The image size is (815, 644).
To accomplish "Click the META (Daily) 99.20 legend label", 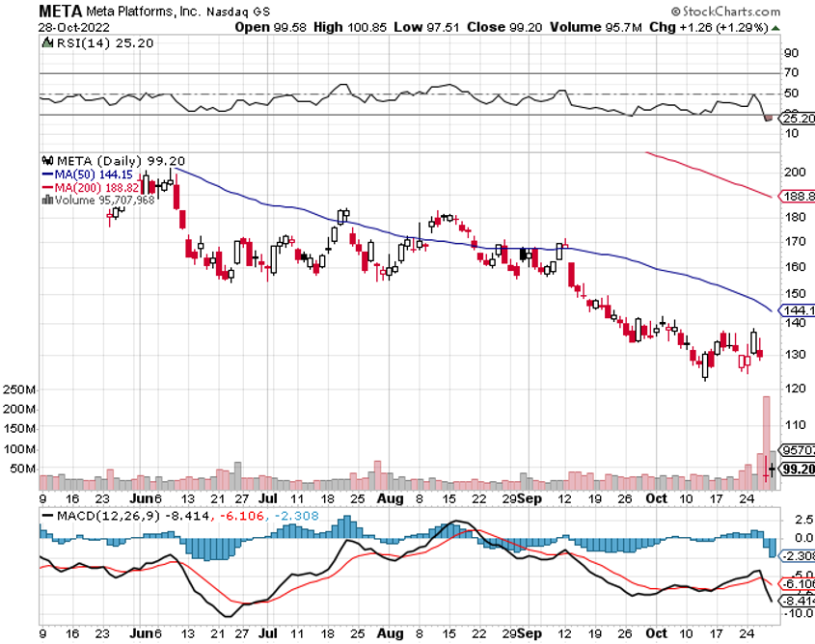I will coord(121,161).
